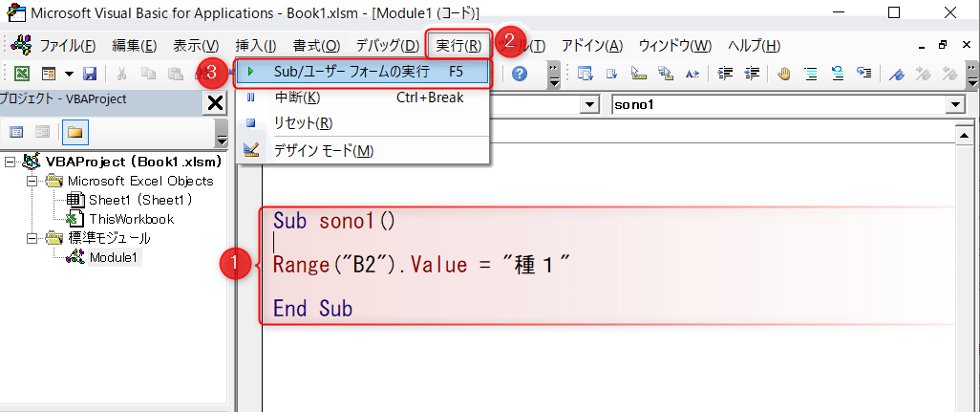
Task: Open the アドイン(A) menu
Action: tap(592, 46)
